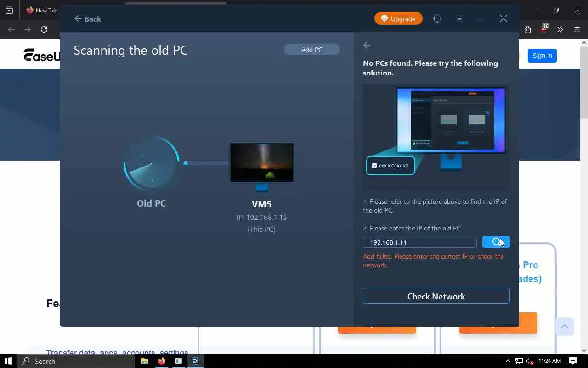Viewport: 588px width, 368px height.
Task: Open the network tray icon
Action: pos(519,361)
